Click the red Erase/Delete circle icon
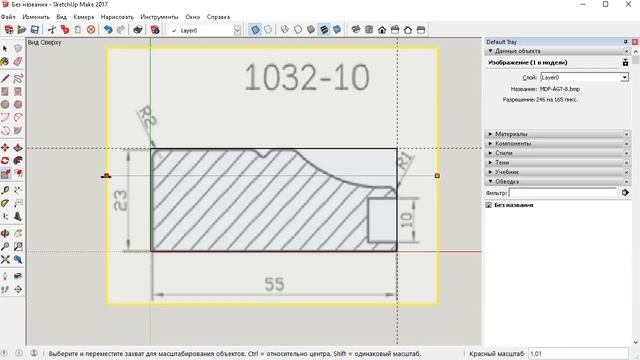 click(x=91, y=30)
